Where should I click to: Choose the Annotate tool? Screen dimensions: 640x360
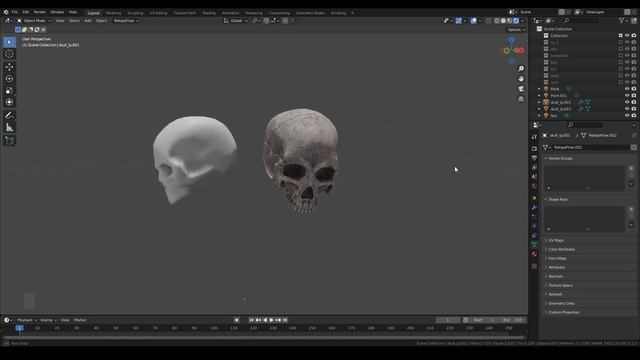click(x=9, y=116)
